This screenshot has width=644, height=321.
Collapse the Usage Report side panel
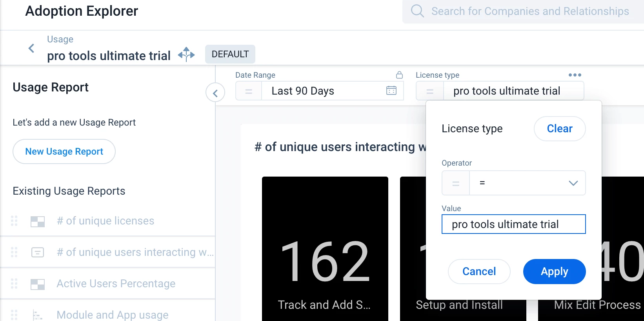215,93
